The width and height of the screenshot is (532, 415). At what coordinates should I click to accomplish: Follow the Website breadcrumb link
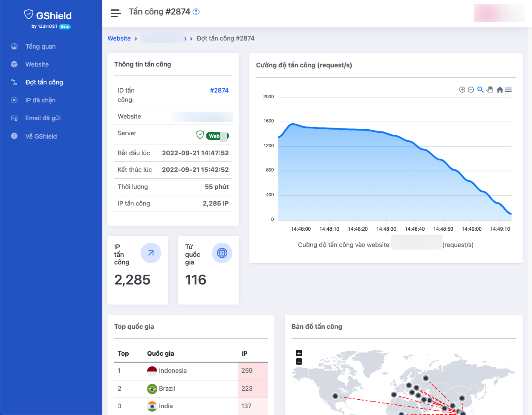119,38
